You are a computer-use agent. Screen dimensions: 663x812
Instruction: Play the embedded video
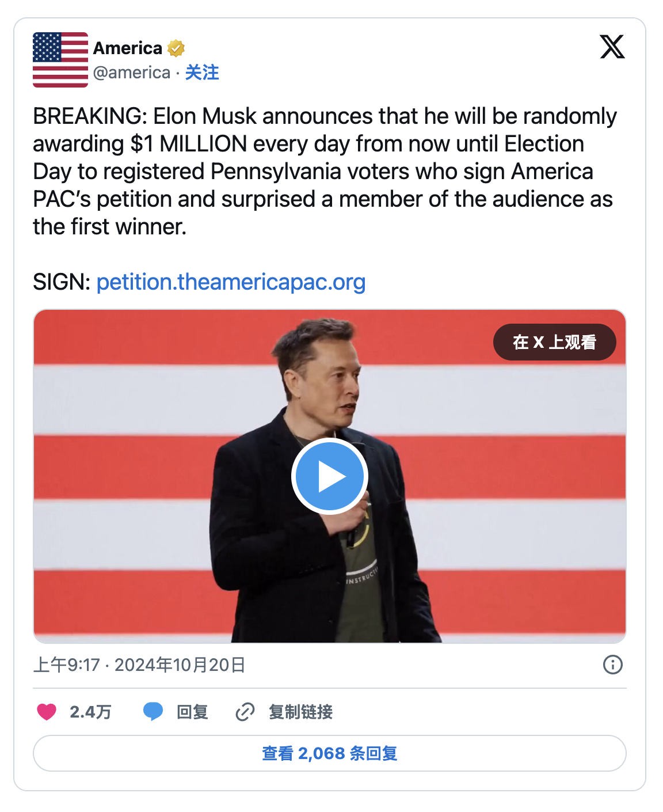point(330,476)
